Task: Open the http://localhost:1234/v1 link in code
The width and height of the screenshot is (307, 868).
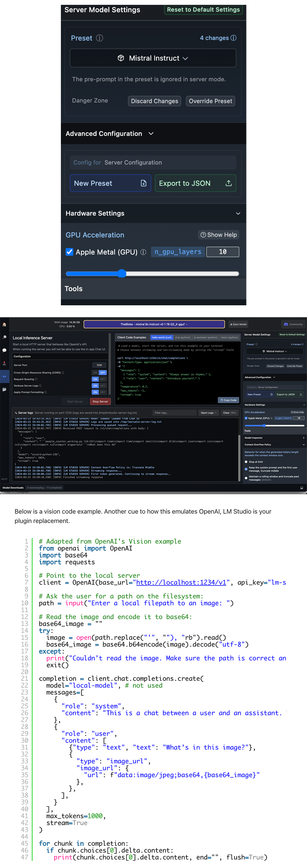Action: tap(181, 582)
